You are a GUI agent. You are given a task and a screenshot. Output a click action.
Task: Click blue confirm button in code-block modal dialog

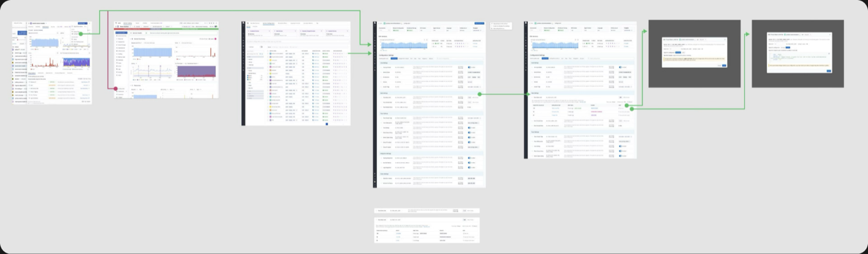(829, 71)
